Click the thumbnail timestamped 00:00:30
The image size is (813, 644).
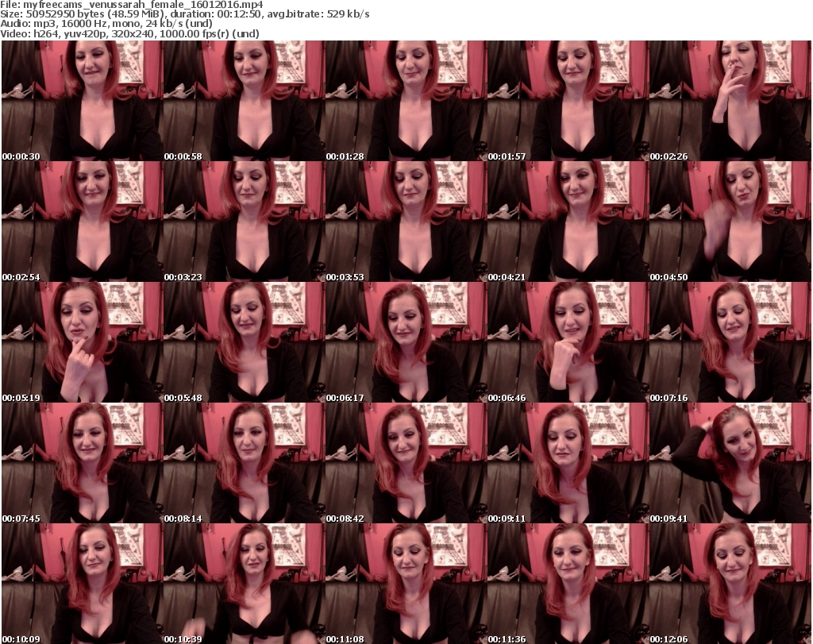tap(81, 101)
